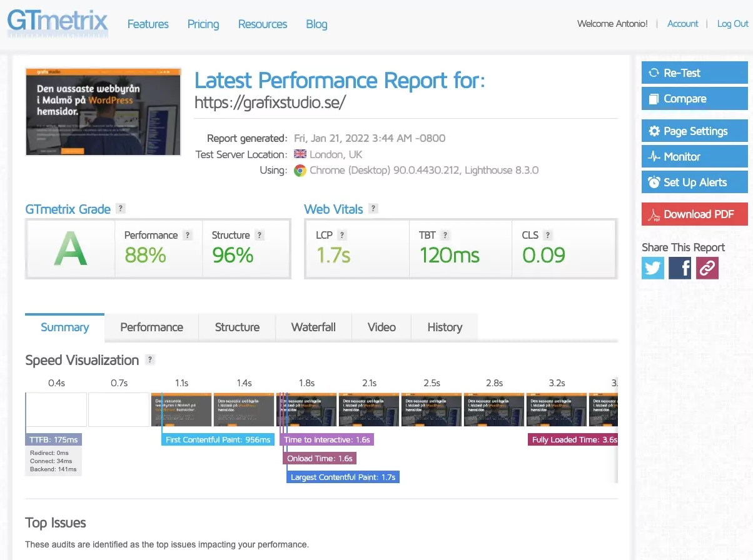
Task: Click the Onload Time marker
Action: (x=320, y=458)
